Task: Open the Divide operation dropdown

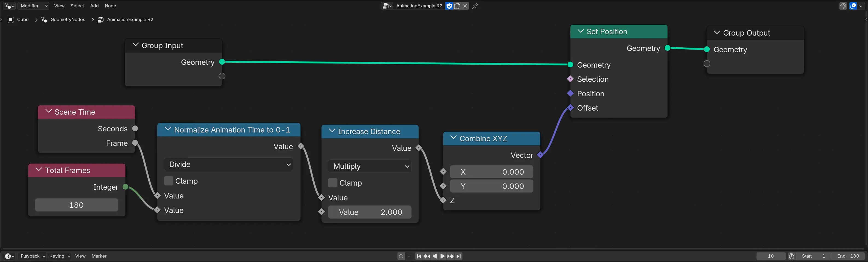Action: [x=228, y=164]
